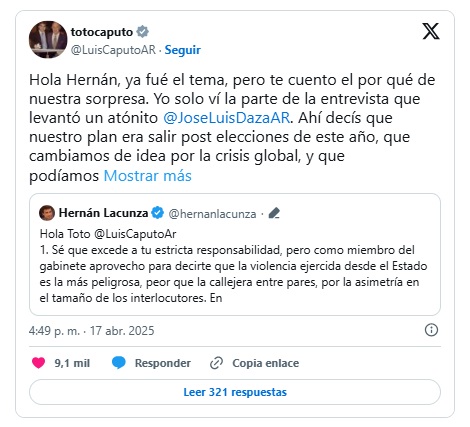This screenshot has height=427, width=470.
Task: Open Leer 321 respuestas
Action: (235, 392)
